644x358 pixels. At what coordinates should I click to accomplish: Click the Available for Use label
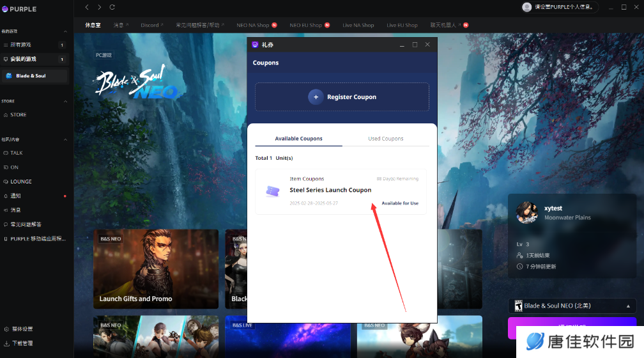tap(400, 203)
